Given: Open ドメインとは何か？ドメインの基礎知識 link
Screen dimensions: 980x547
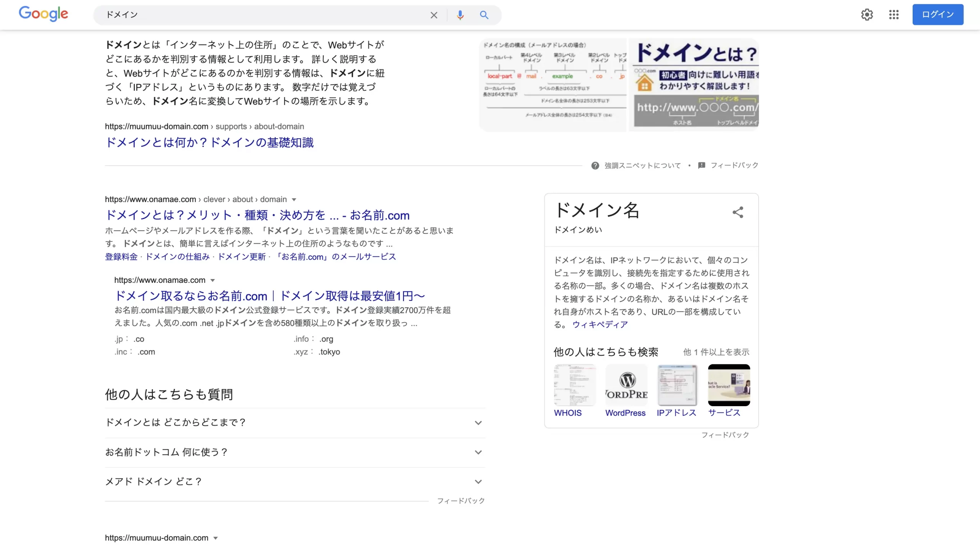Looking at the screenshot, I should click(209, 142).
